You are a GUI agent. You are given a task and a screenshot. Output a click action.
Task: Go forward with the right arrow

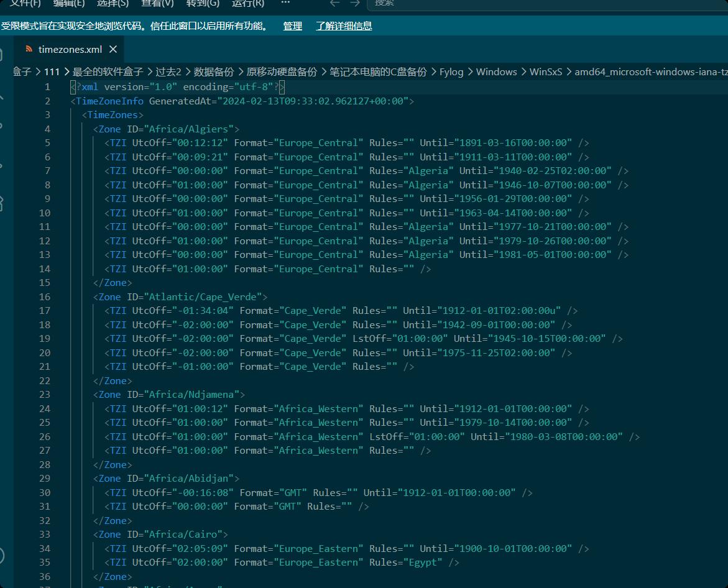(355, 3)
